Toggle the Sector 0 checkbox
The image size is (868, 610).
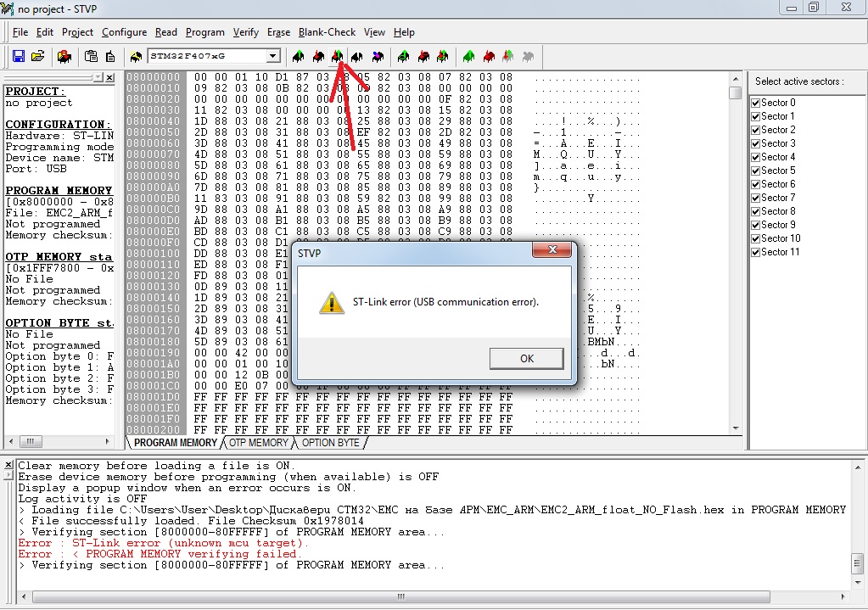click(x=755, y=103)
